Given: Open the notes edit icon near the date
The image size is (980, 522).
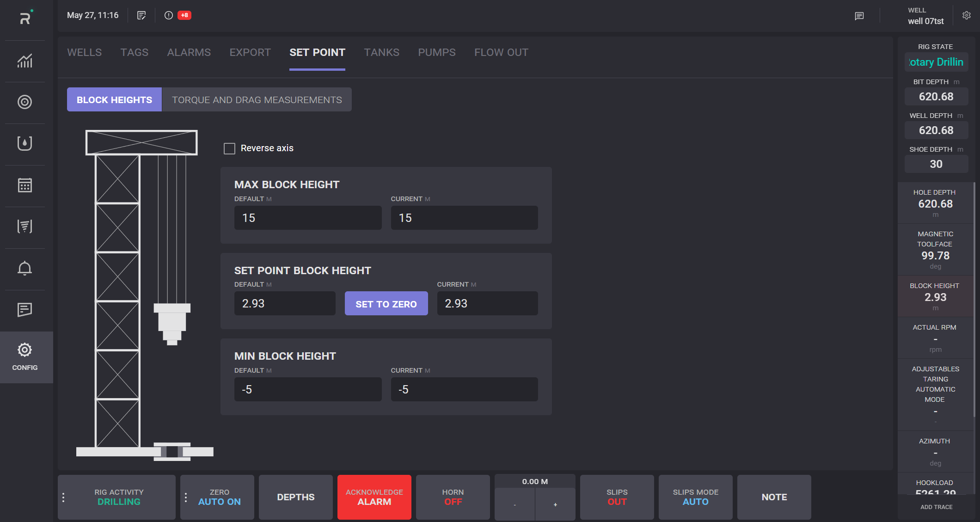Looking at the screenshot, I should pos(141,15).
